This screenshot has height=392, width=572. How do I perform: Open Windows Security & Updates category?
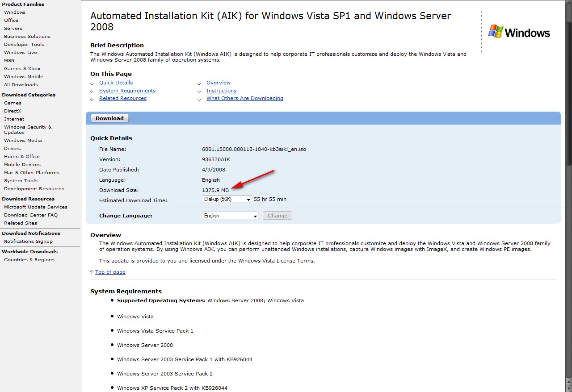point(28,130)
